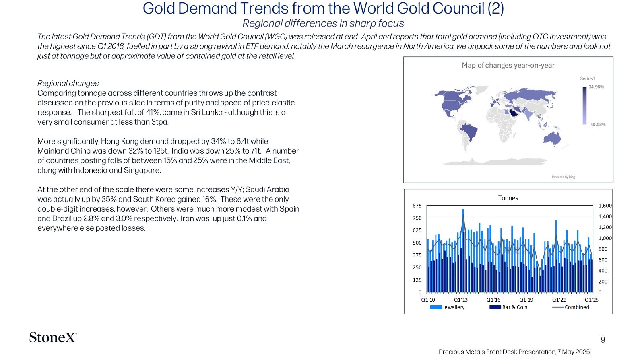Click the "Q1'19" axis label
Screen dimensions: 644x362
click(526, 300)
